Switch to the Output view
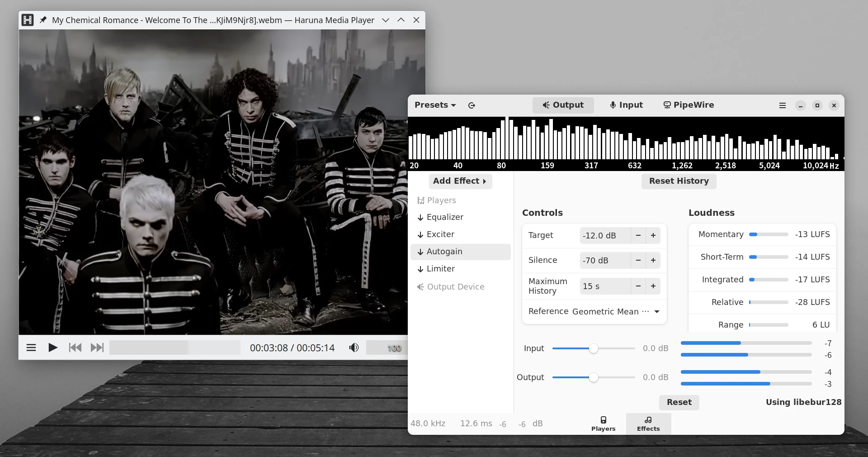Screen dimensions: 868x457 pyautogui.click(x=563, y=105)
